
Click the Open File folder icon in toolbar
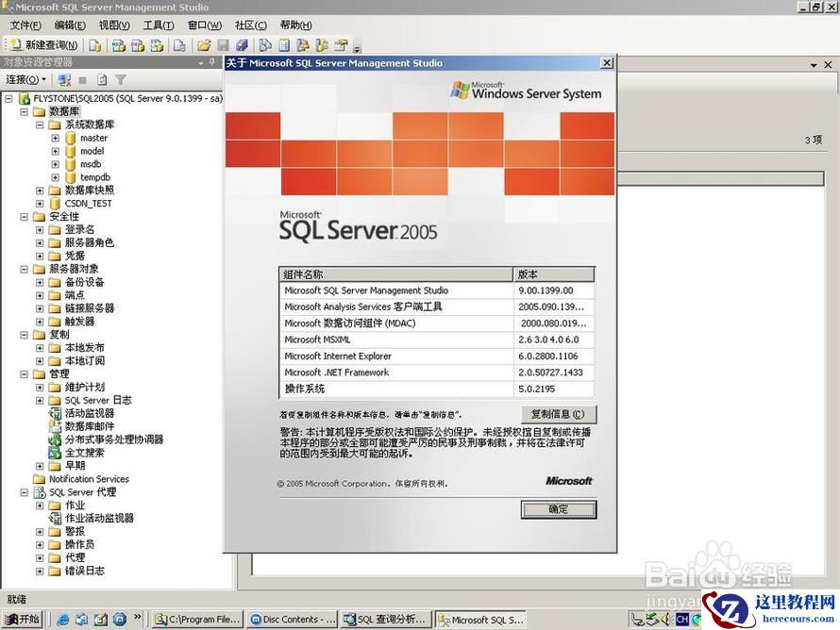coord(204,44)
